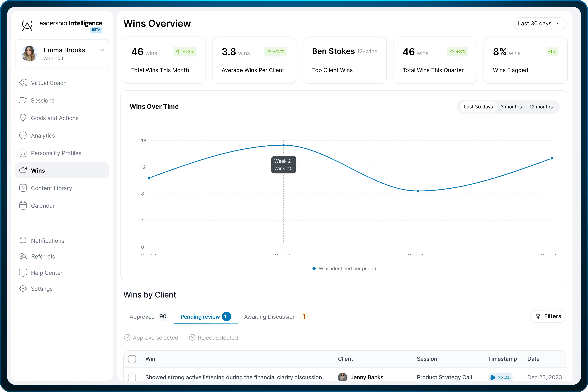
Task: Open Sessions via its camera icon
Action: [23, 100]
